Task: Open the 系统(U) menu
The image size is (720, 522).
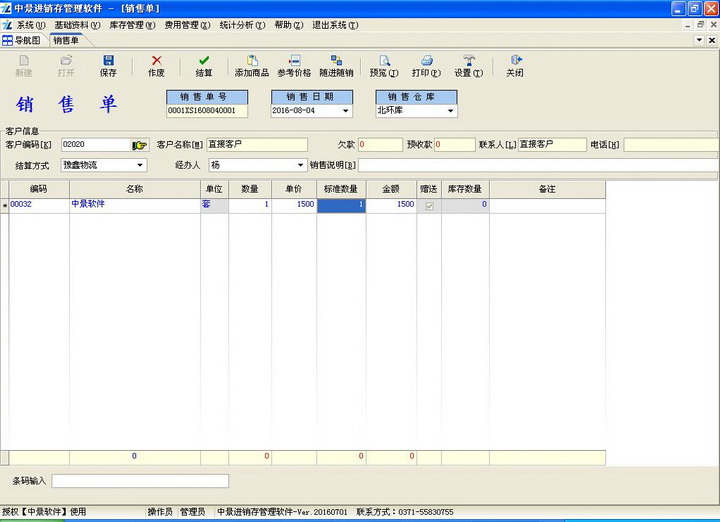Action: point(31,25)
